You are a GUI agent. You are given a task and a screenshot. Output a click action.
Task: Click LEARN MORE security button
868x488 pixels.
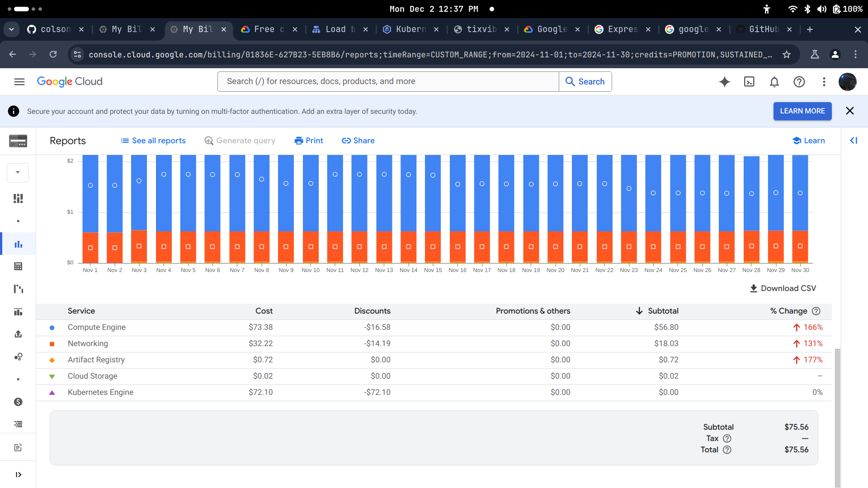coord(802,112)
